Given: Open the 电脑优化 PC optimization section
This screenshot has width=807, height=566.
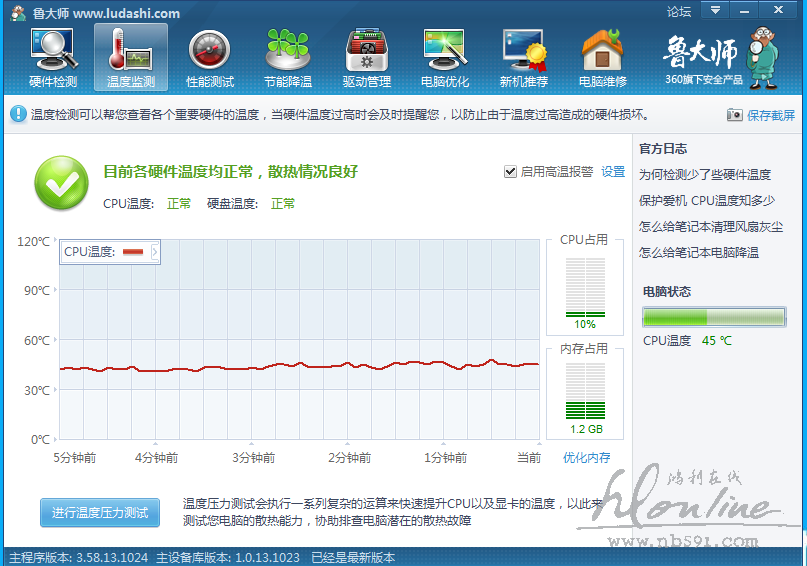Looking at the screenshot, I should [x=445, y=57].
